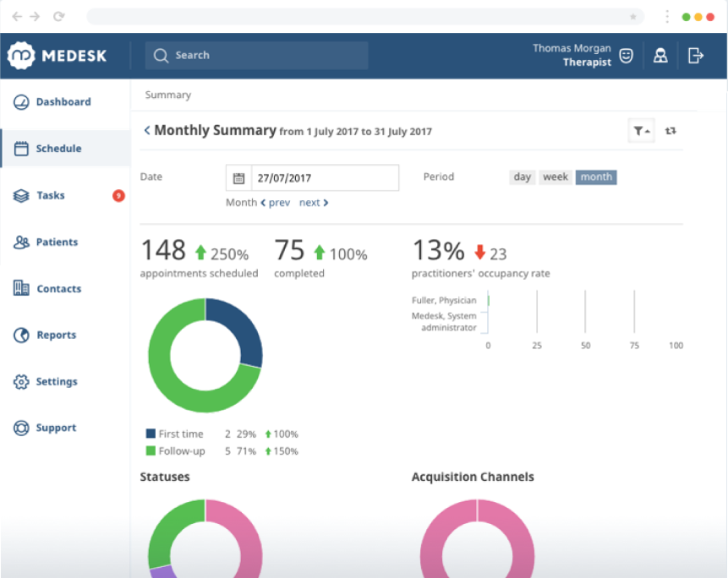728x578 pixels.
Task: Go to next month link
Action: tap(314, 203)
